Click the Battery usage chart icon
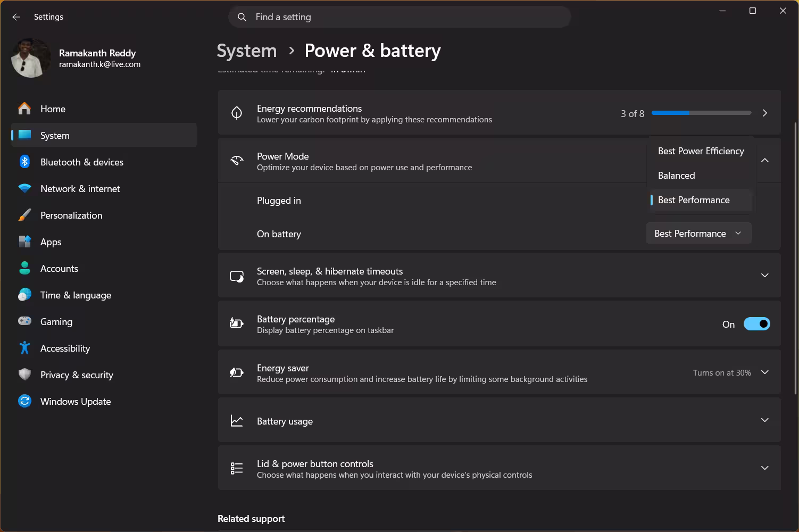Viewport: 799px width, 532px height. coord(237,421)
